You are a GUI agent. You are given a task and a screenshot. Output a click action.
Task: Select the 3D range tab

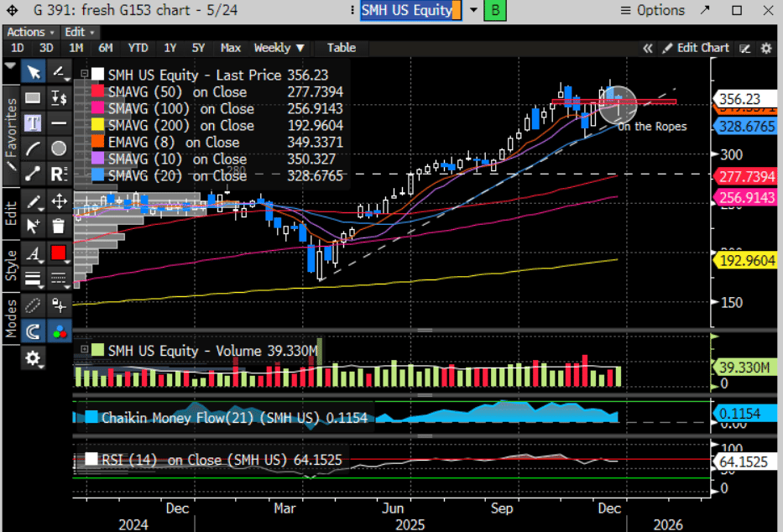(46, 48)
